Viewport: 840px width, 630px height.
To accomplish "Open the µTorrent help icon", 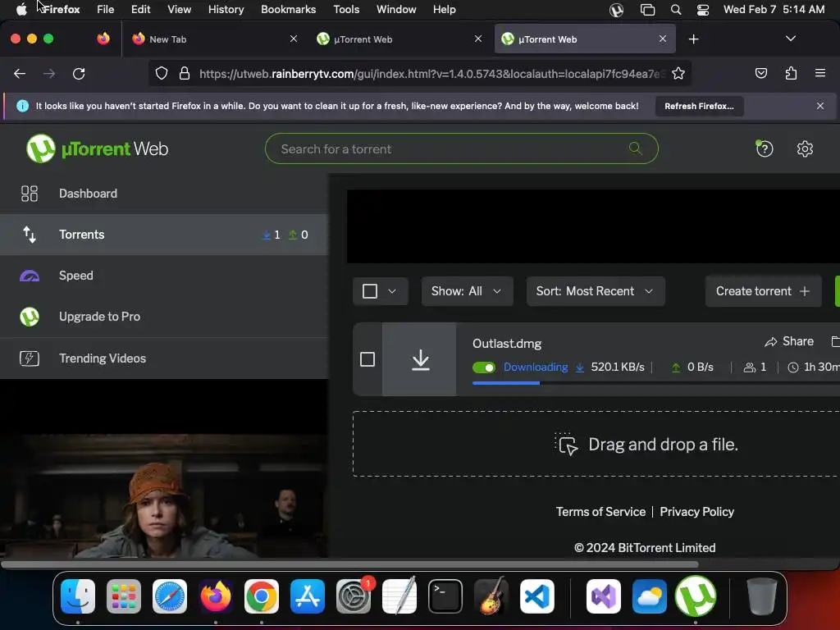I will pos(765,148).
